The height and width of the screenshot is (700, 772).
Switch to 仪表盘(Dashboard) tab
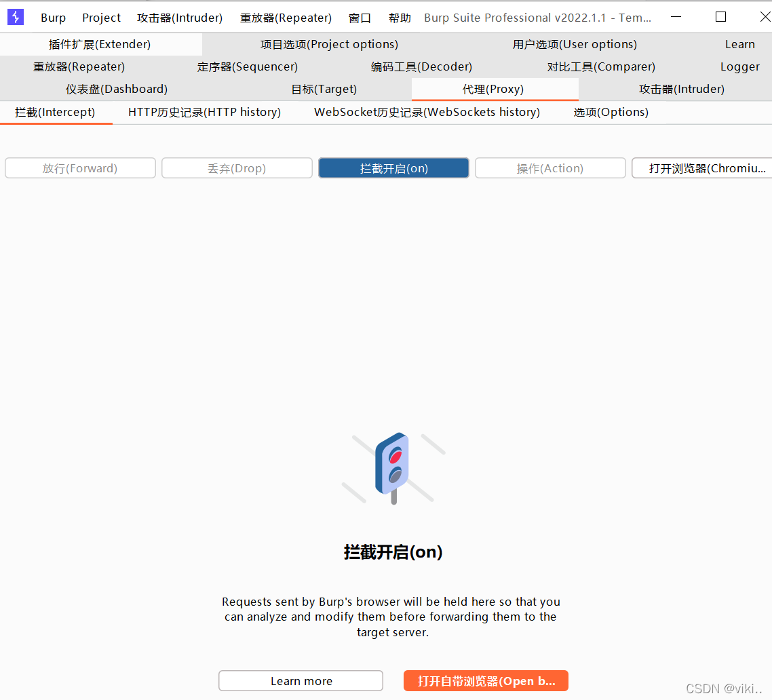(117, 89)
